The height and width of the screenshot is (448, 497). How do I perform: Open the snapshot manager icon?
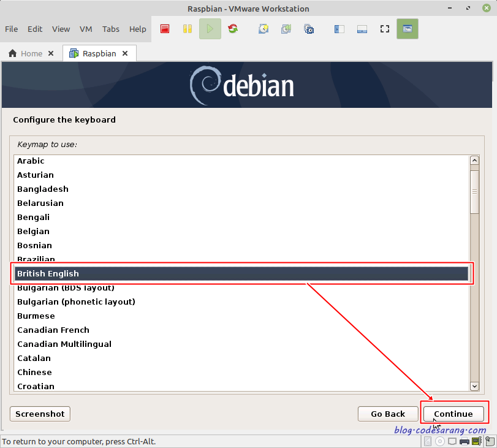pos(309,29)
